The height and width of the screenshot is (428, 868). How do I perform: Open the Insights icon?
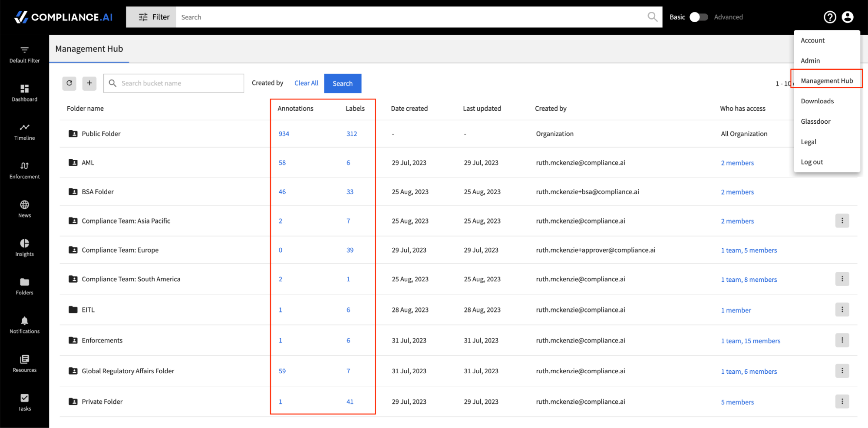24,243
